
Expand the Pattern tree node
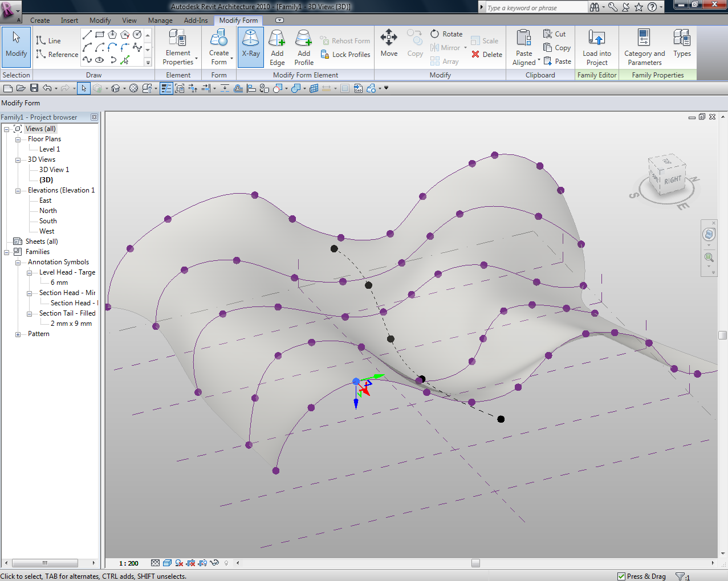(x=18, y=334)
